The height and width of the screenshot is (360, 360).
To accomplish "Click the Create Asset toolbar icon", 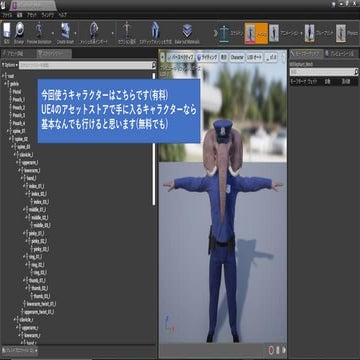I will click(65, 31).
